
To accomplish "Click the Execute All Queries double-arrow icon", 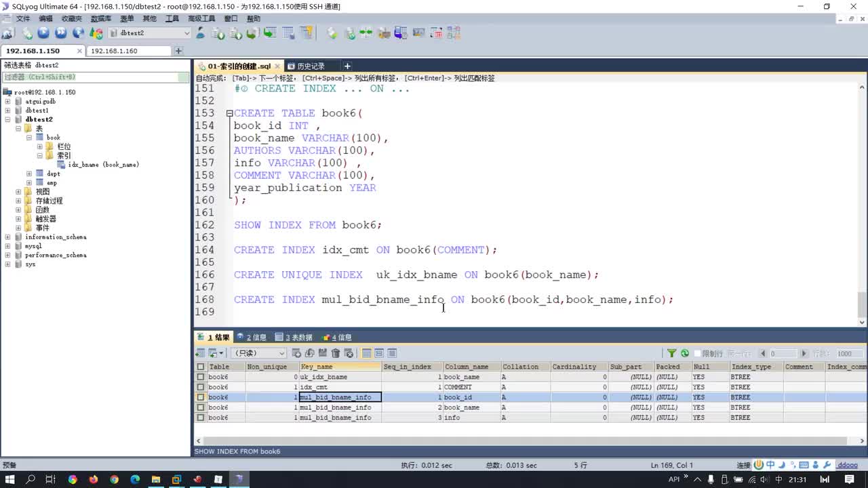I will (x=61, y=33).
